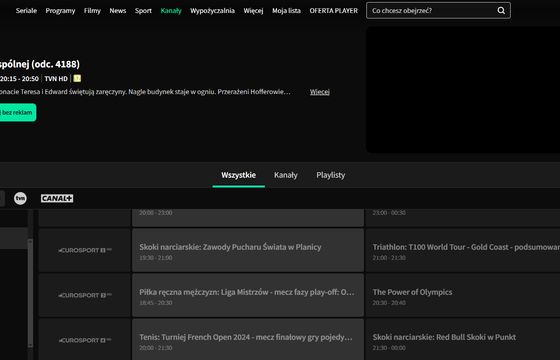Screen dimensions: 560x360
Task: Switch to the Playlisty tab
Action: tap(331, 175)
